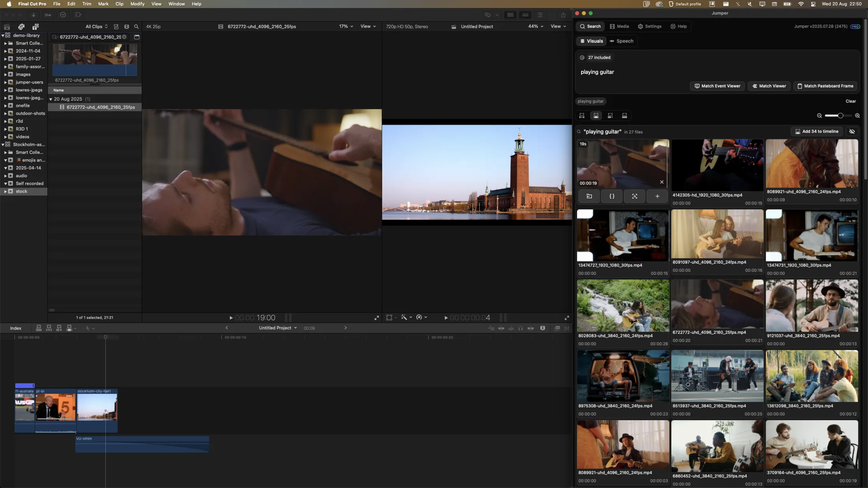Open the Trim menu
The height and width of the screenshot is (488, 868).
click(87, 4)
